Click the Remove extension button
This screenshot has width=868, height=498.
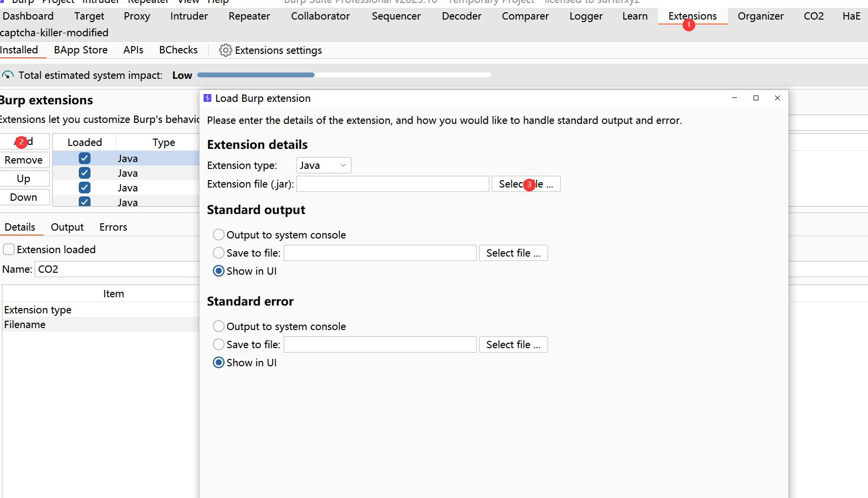[23, 160]
